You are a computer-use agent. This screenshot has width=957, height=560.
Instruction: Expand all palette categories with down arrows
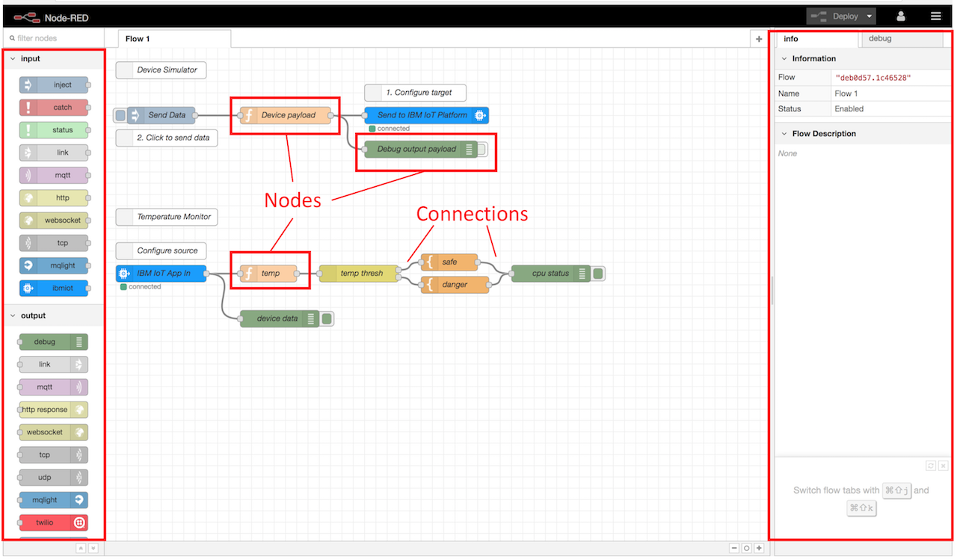pyautogui.click(x=93, y=548)
